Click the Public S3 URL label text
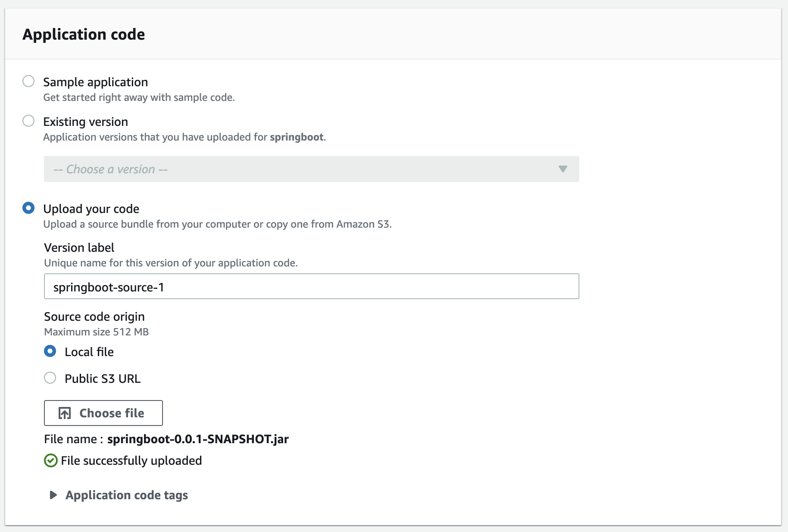The height and width of the screenshot is (532, 788). pyautogui.click(x=102, y=379)
